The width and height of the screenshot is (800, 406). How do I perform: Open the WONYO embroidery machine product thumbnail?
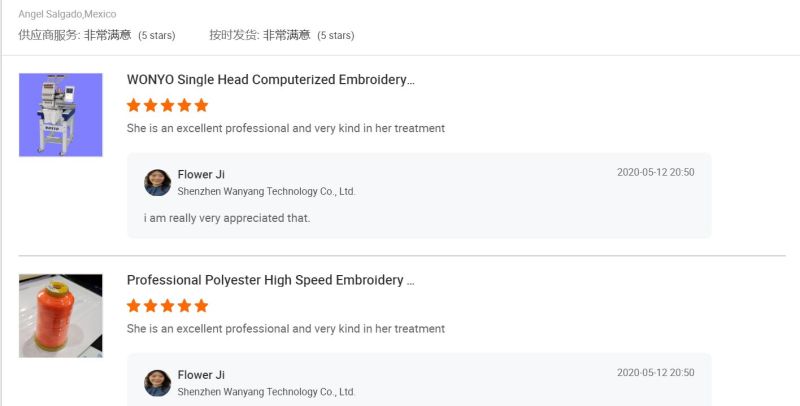pyautogui.click(x=60, y=114)
